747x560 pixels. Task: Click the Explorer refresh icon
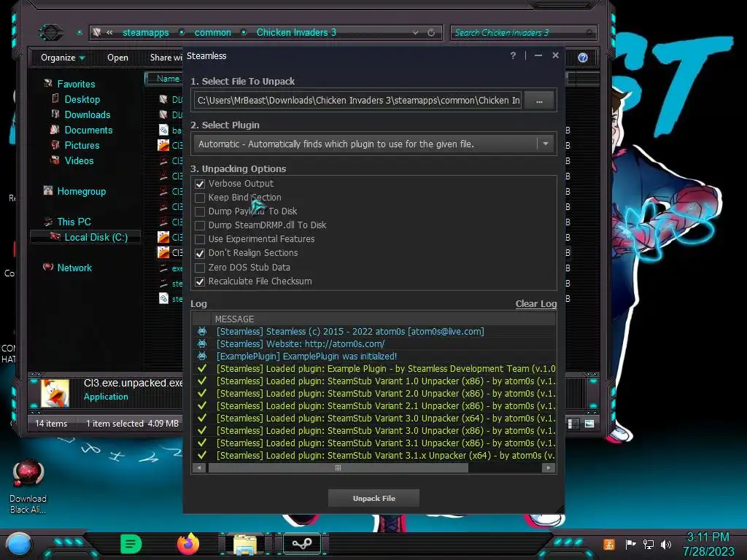click(x=431, y=32)
